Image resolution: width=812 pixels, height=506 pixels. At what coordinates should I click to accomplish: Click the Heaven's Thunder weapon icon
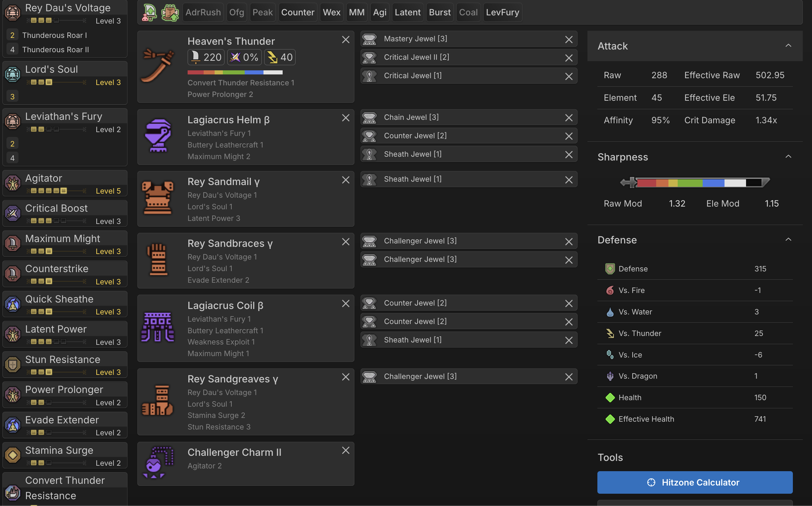coord(158,66)
